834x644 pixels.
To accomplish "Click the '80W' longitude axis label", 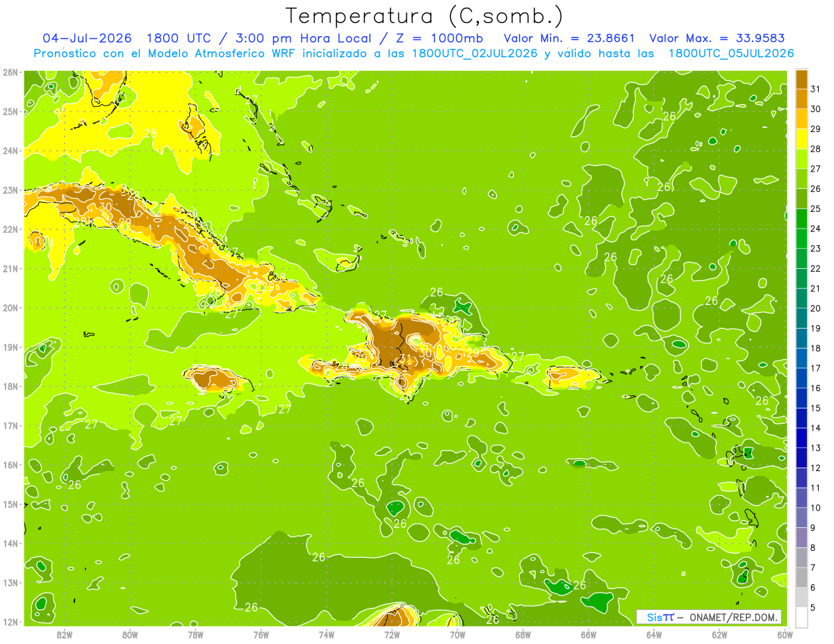I will [130, 634].
